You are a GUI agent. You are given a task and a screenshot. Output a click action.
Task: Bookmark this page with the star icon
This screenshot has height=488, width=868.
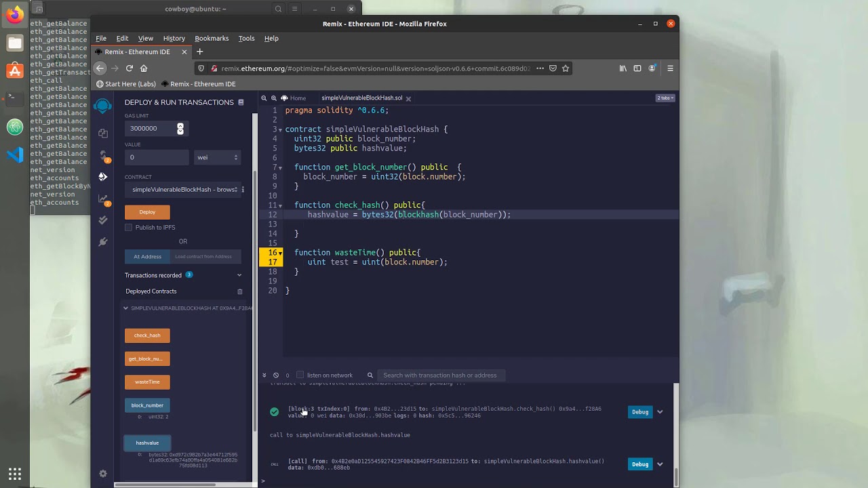566,68
